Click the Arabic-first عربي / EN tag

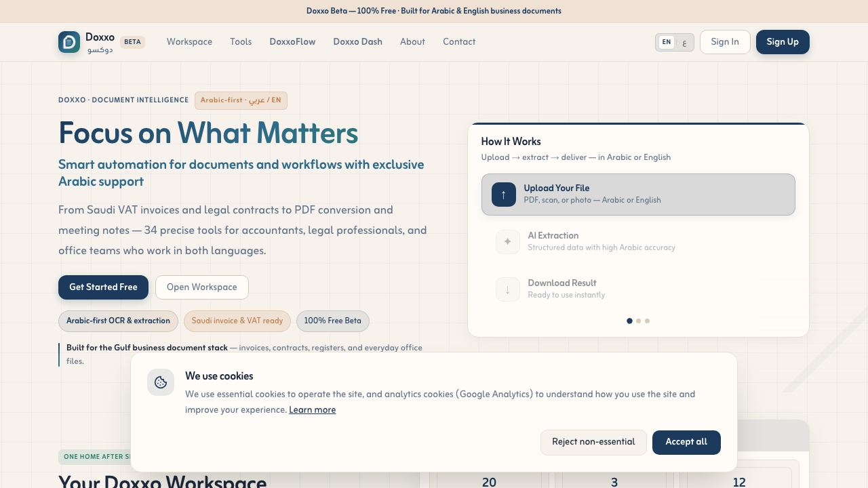241,100
